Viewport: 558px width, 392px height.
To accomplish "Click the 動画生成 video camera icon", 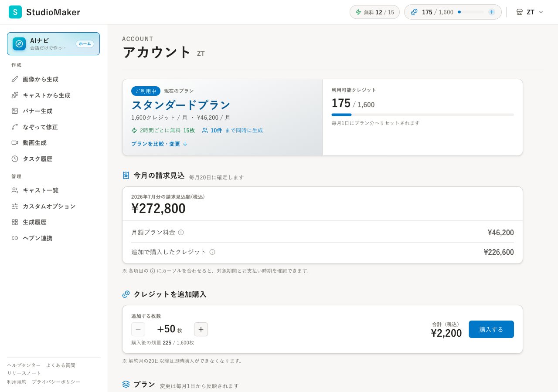I will click(15, 142).
